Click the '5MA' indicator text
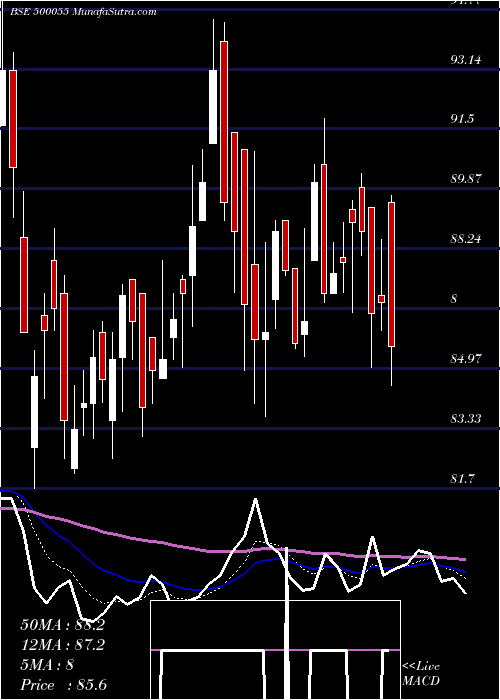 pos(47,665)
